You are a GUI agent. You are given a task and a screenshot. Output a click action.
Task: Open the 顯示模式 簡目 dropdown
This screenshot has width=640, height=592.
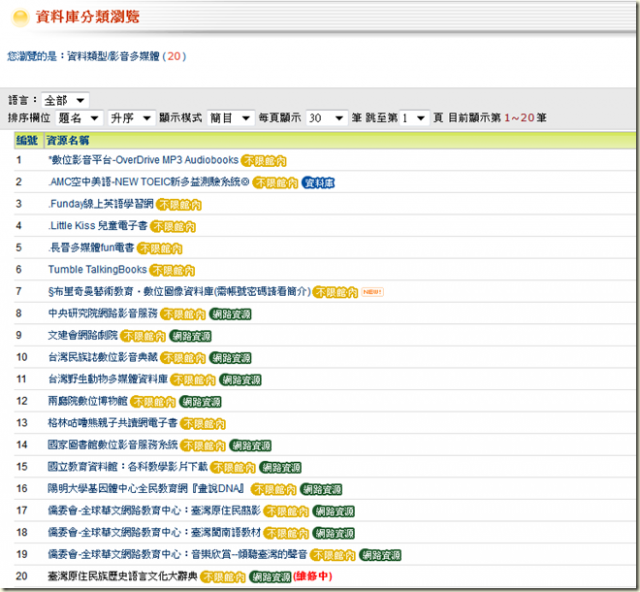pos(231,118)
